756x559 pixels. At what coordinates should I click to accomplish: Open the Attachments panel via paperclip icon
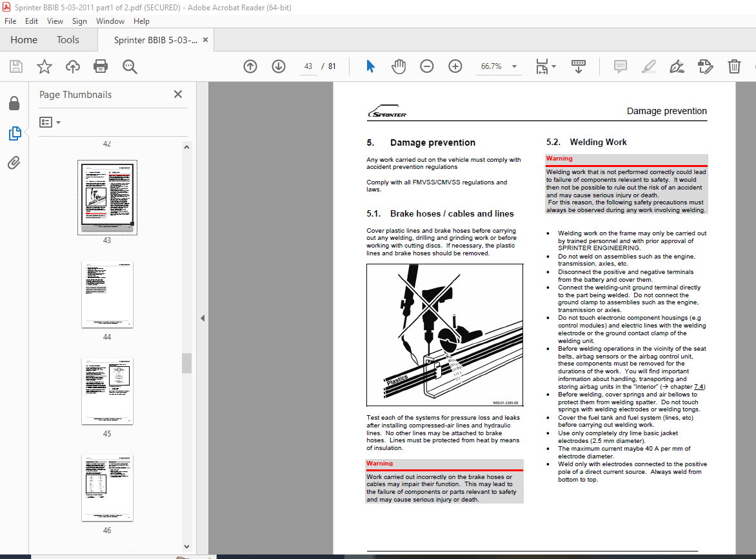[14, 162]
